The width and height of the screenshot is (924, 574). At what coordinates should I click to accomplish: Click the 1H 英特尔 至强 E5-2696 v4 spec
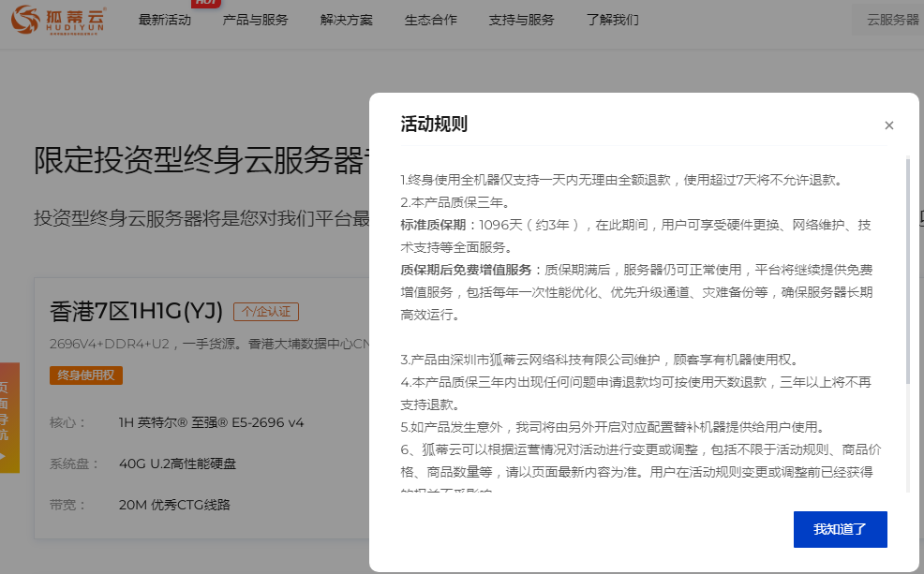211,422
